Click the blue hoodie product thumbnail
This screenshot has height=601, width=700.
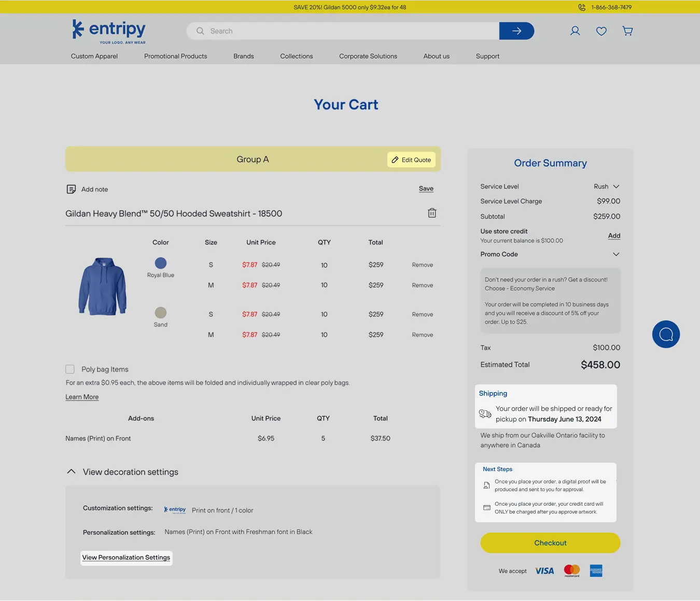coord(103,287)
